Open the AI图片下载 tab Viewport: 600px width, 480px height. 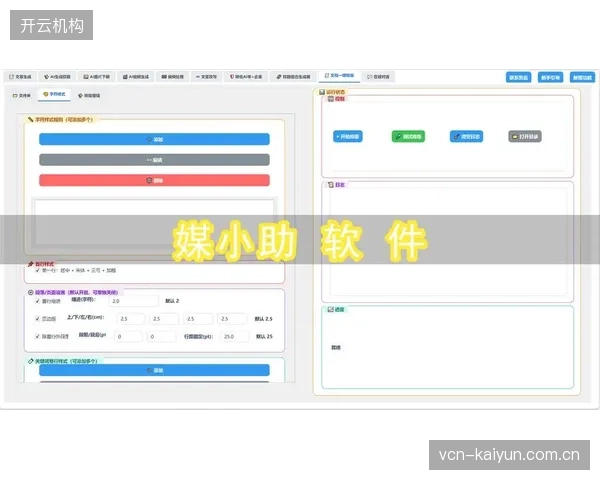point(97,77)
